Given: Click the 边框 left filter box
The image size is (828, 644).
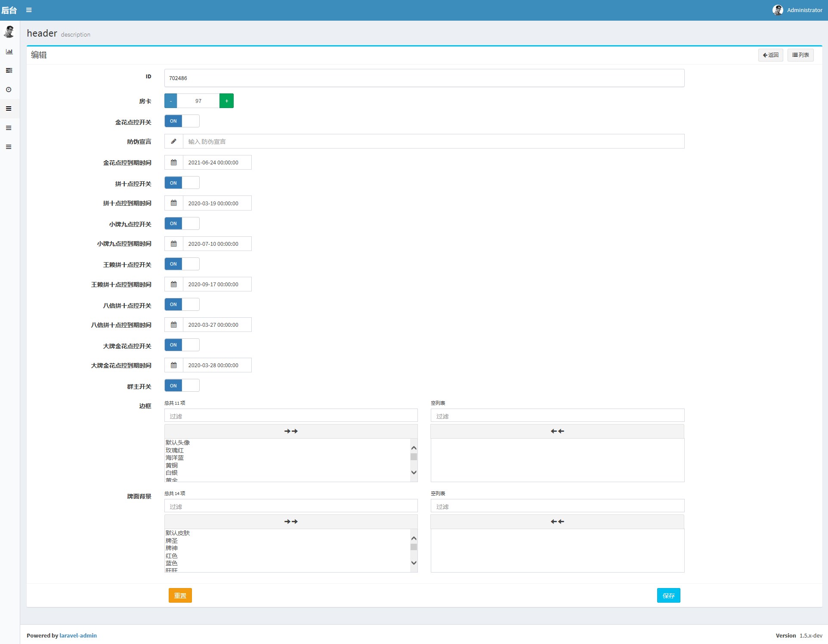Looking at the screenshot, I should pos(291,415).
